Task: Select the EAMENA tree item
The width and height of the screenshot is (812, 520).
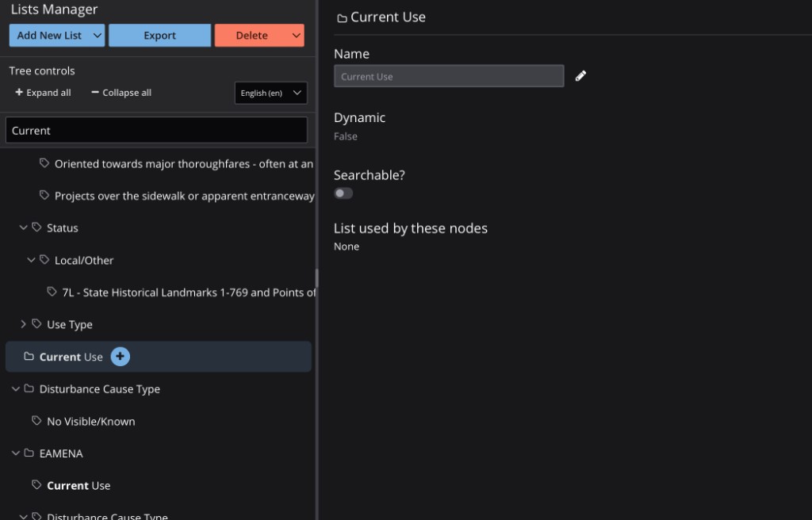Action: coord(61,453)
